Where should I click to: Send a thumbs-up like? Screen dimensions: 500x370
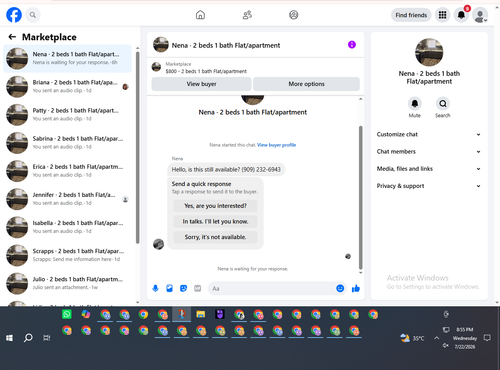click(x=356, y=288)
